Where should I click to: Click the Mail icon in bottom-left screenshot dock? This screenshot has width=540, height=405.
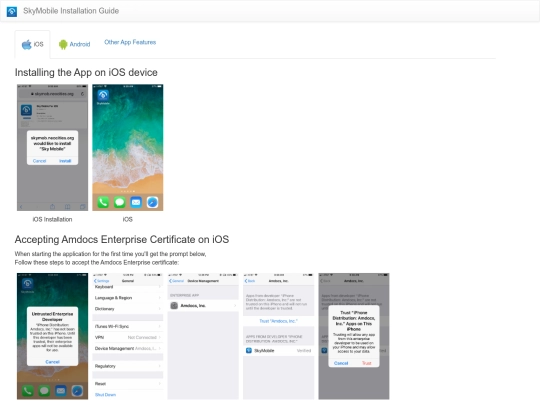61,391
